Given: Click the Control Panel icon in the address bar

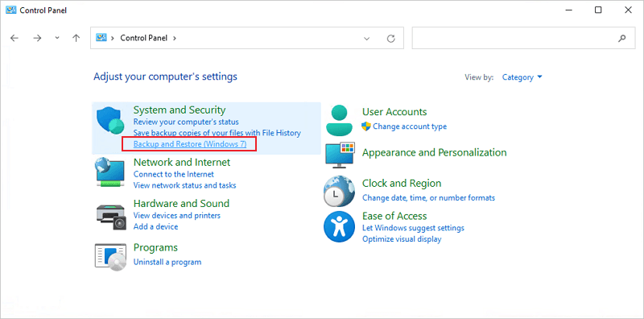Looking at the screenshot, I should point(101,37).
